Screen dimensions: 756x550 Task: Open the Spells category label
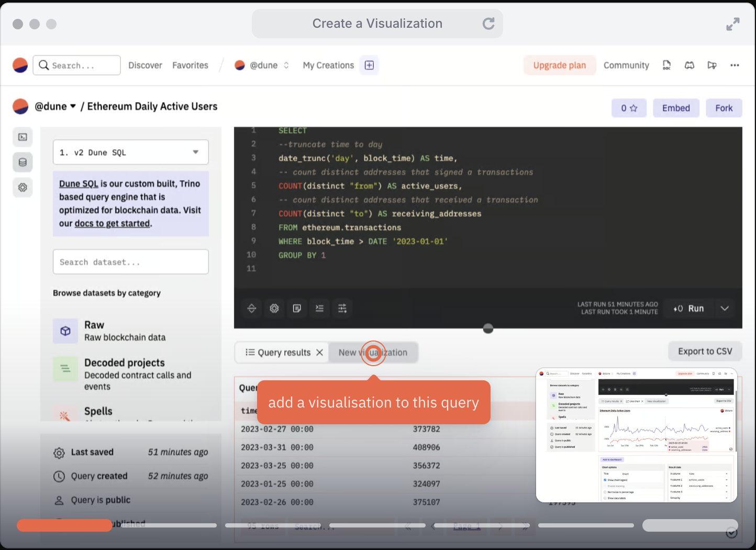pos(98,411)
